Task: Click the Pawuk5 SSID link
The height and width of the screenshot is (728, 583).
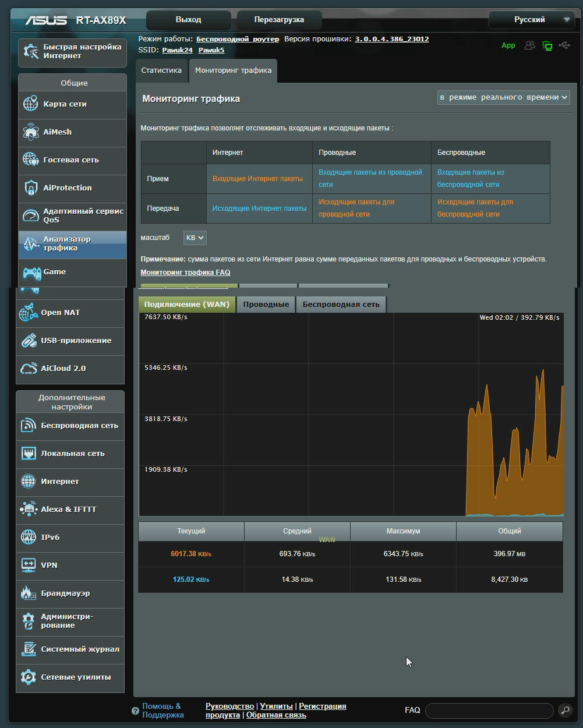Action: click(211, 50)
